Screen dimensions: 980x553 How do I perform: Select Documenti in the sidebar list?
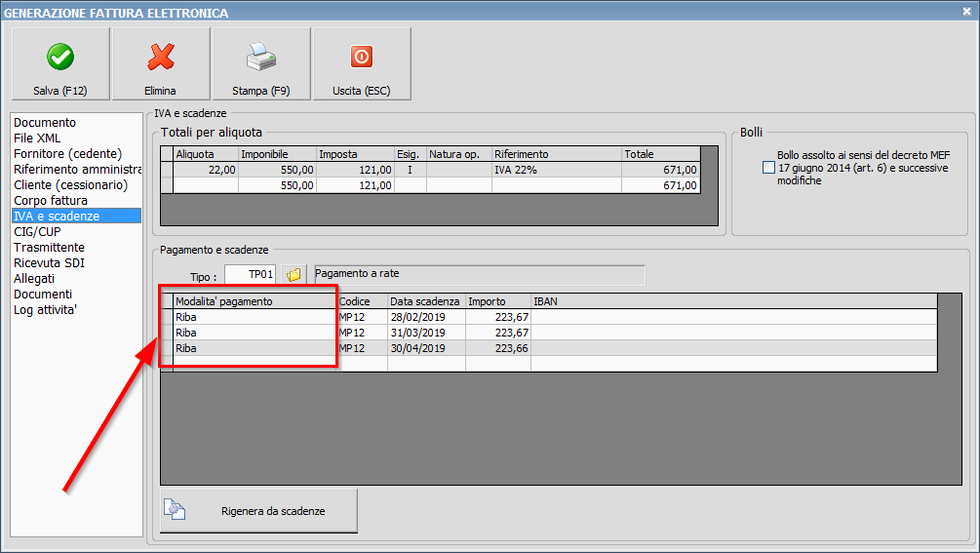(43, 295)
